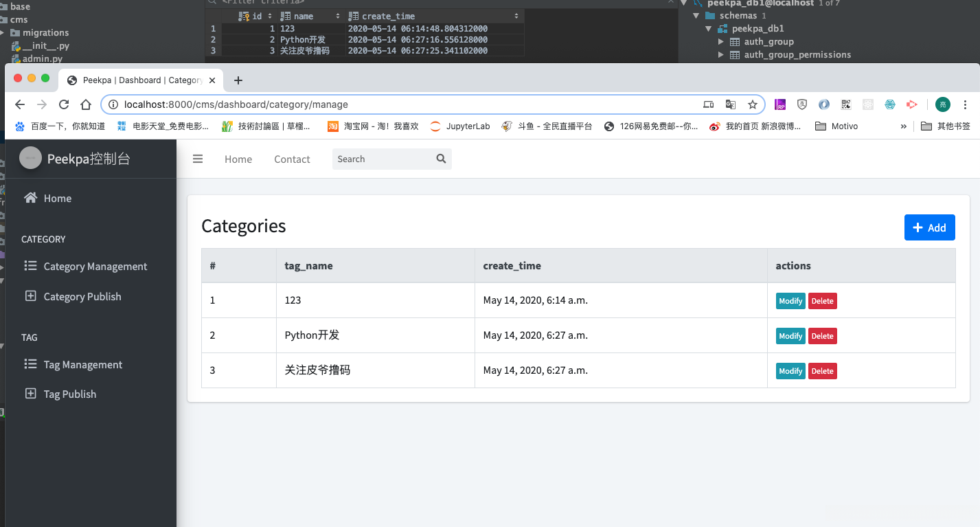The image size is (980, 527).
Task: Open the 百度一下 bookmark
Action: pyautogui.click(x=60, y=126)
